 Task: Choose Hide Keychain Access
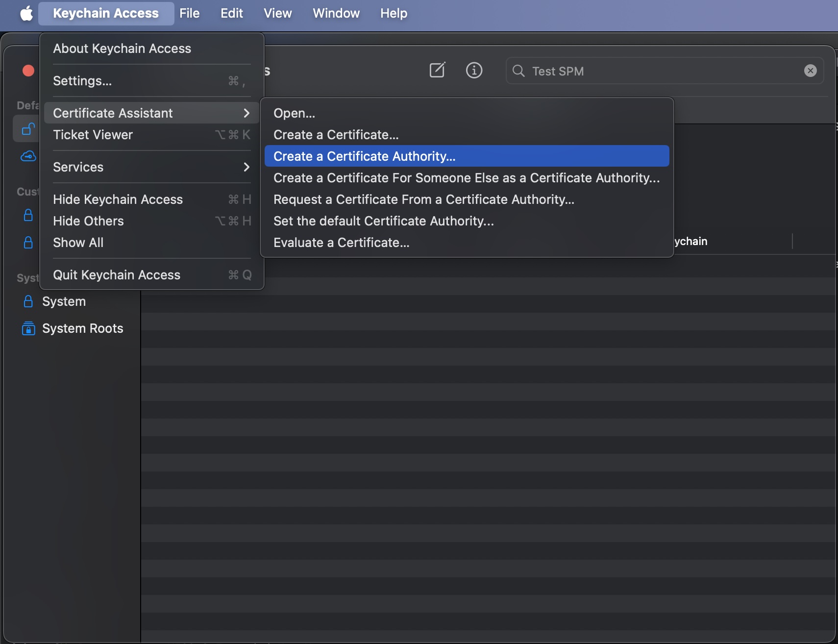pos(152,199)
